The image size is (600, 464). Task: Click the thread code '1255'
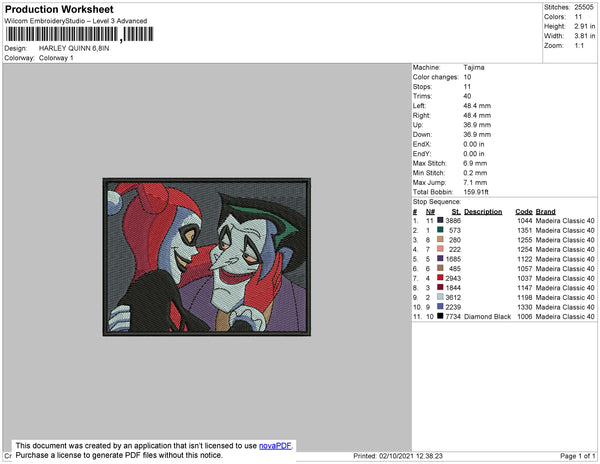click(x=524, y=240)
